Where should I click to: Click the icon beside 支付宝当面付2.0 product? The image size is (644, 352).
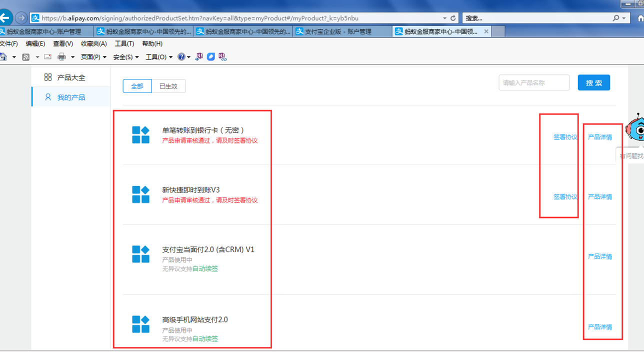(140, 254)
